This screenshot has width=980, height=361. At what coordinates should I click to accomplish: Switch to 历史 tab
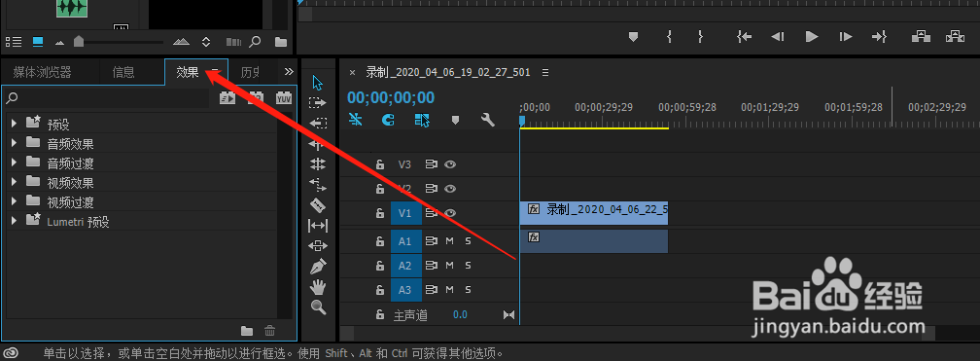coord(250,73)
